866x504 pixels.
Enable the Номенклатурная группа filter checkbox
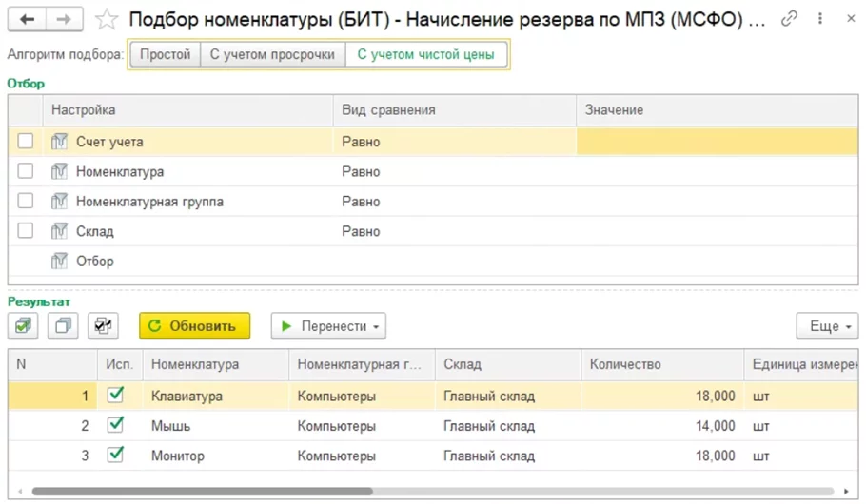[26, 202]
